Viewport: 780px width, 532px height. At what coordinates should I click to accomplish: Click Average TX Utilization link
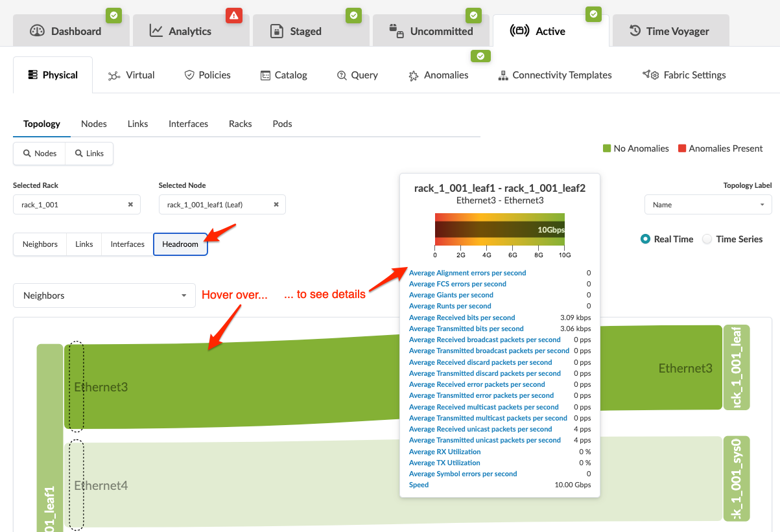click(x=445, y=463)
